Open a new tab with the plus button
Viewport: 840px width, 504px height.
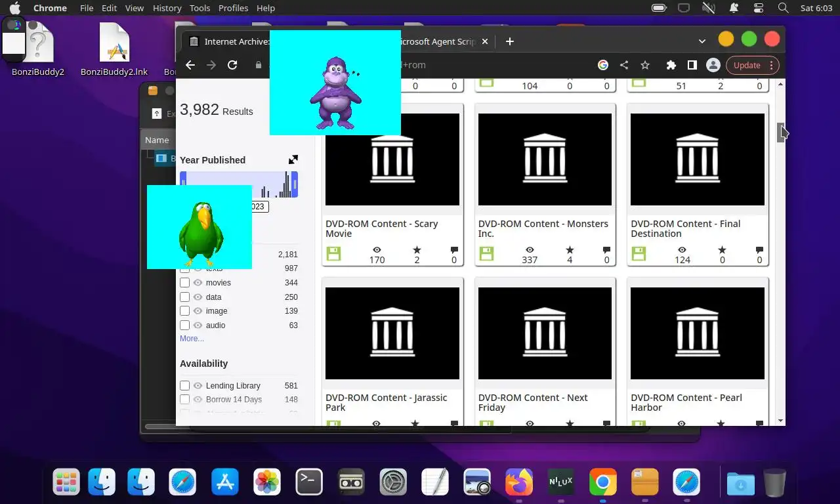coord(510,41)
